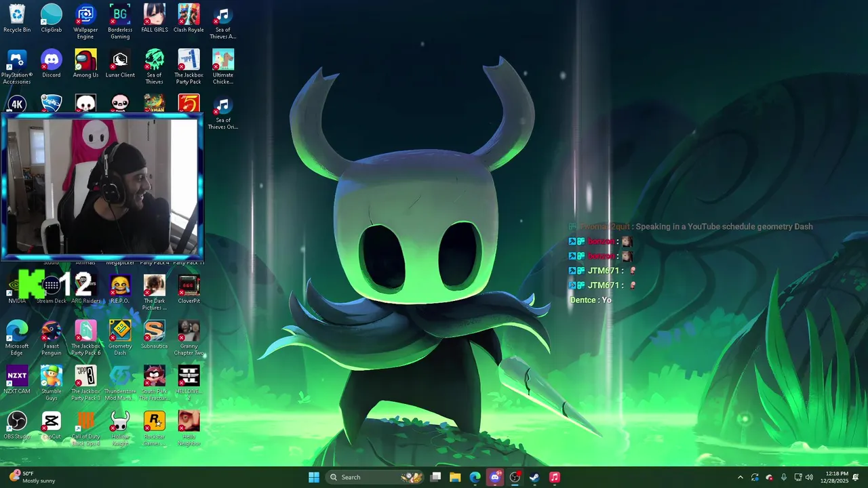868x488 pixels.
Task: Open Lunar Client shortcut
Action: pyautogui.click(x=120, y=64)
